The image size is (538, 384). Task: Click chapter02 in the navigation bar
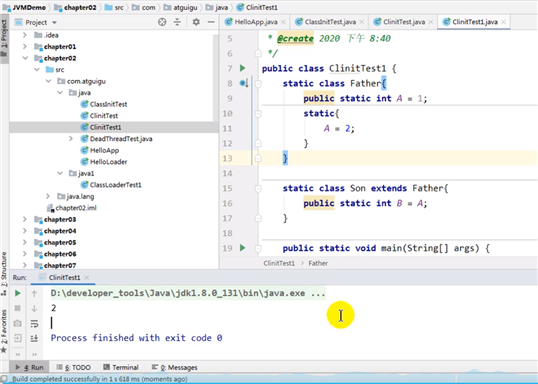pos(75,7)
